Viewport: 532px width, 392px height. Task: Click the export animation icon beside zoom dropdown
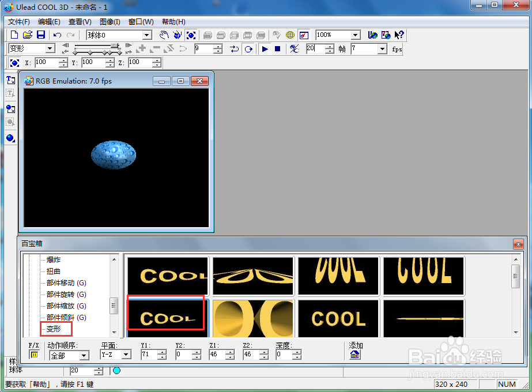pos(372,35)
